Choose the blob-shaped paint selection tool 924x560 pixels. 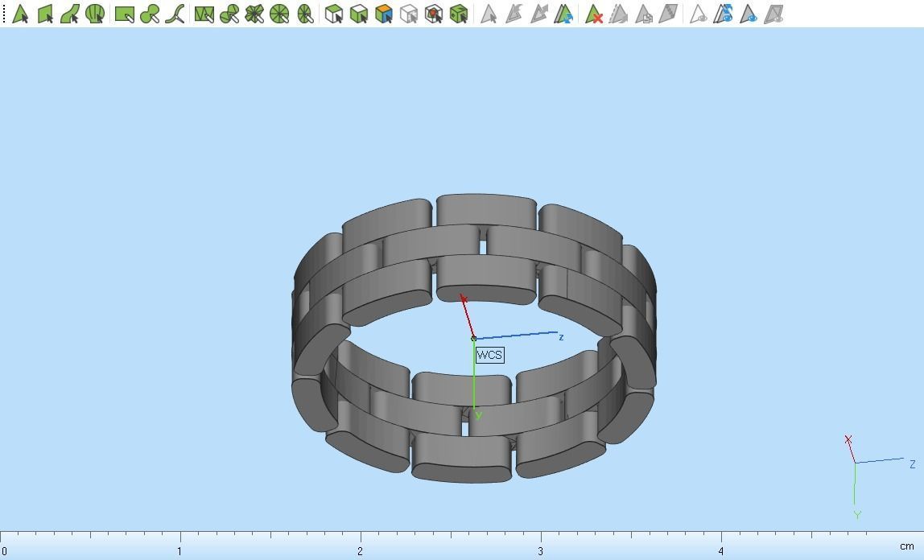[150, 14]
